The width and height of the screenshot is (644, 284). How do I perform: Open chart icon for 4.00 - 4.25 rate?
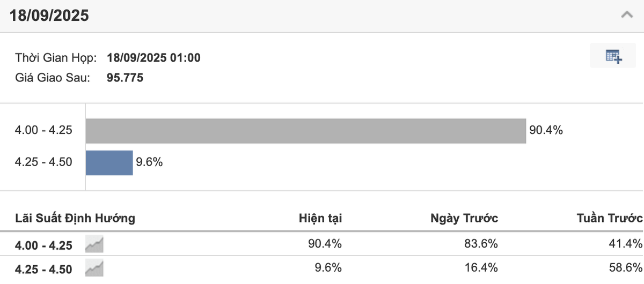[94, 244]
